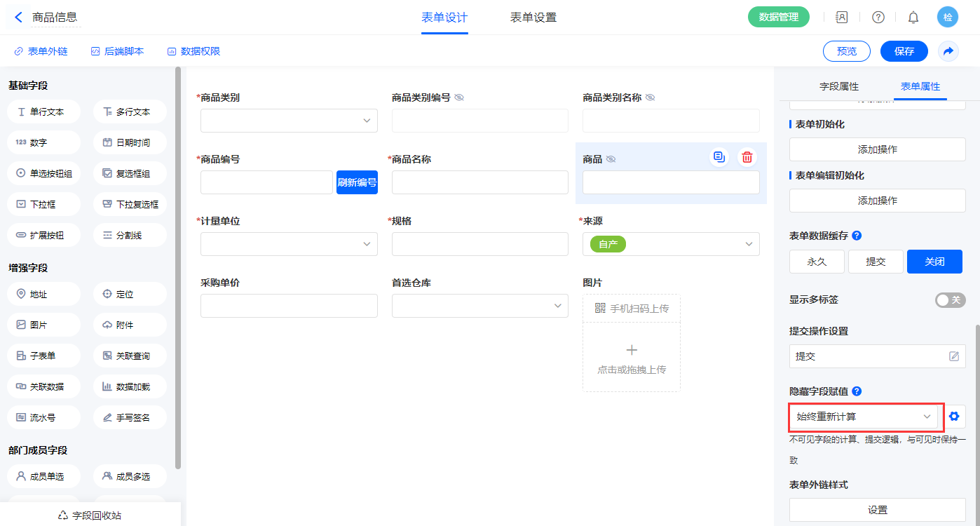980x526 pixels.
Task: Expand the 始终重新计算 dropdown
Action: pos(863,417)
